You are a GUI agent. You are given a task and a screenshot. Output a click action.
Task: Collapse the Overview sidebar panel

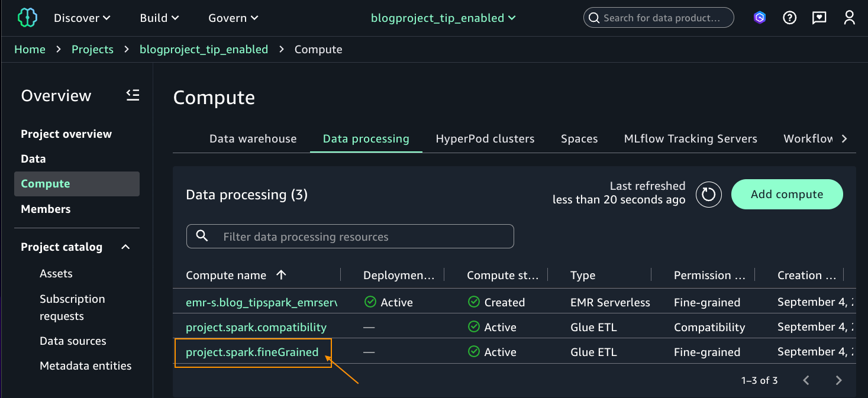[133, 95]
